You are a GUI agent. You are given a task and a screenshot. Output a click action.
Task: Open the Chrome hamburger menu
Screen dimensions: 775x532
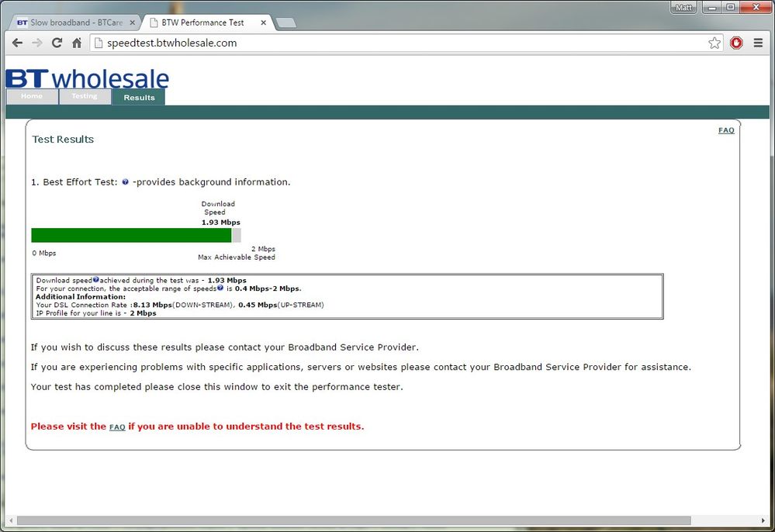[758, 43]
